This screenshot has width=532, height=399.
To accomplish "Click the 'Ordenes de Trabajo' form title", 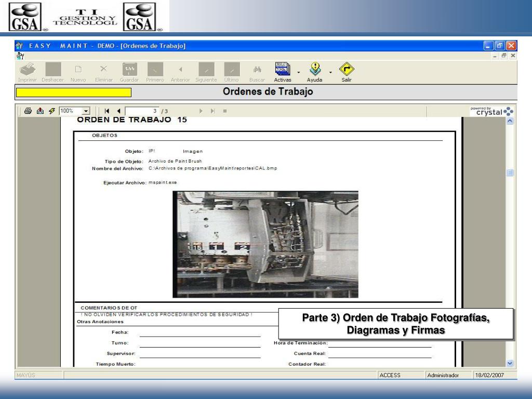I will [268, 91].
